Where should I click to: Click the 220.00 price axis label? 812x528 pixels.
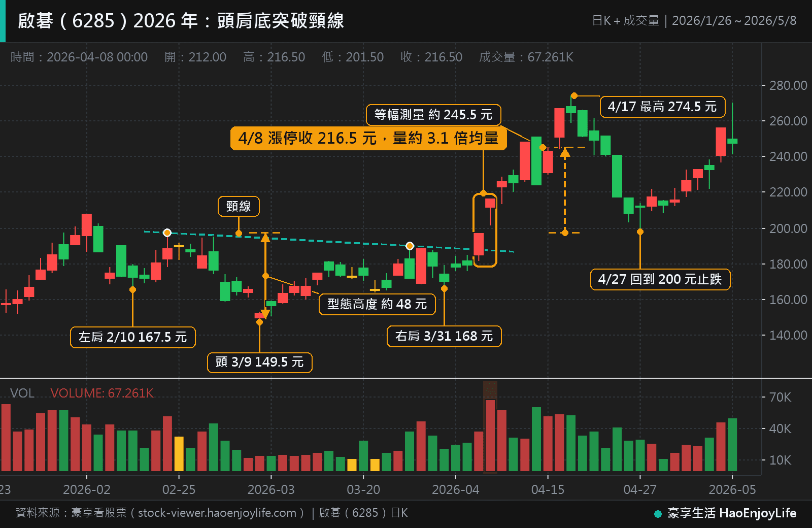tap(788, 192)
